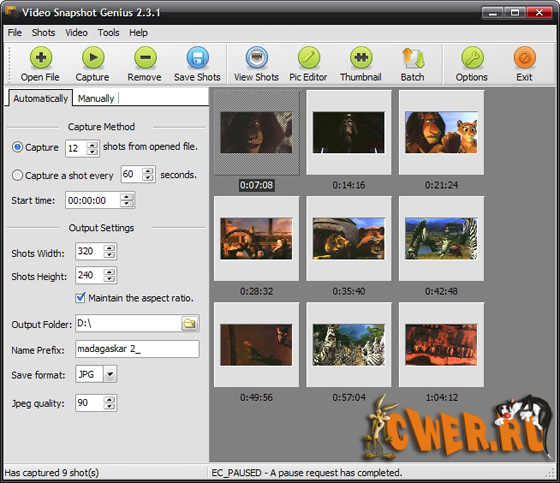This screenshot has height=483, width=560.
Task: Increase the Shots Width stepper value
Action: point(110,248)
